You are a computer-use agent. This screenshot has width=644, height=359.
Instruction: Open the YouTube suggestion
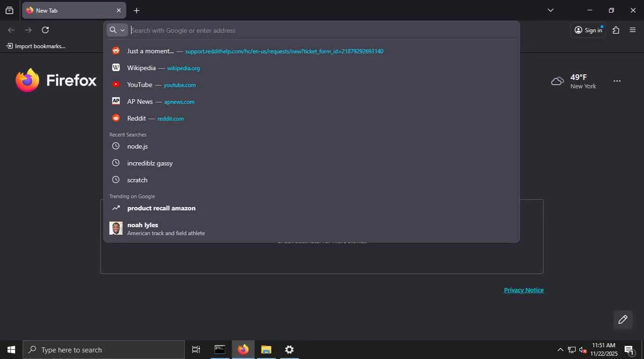click(x=312, y=85)
